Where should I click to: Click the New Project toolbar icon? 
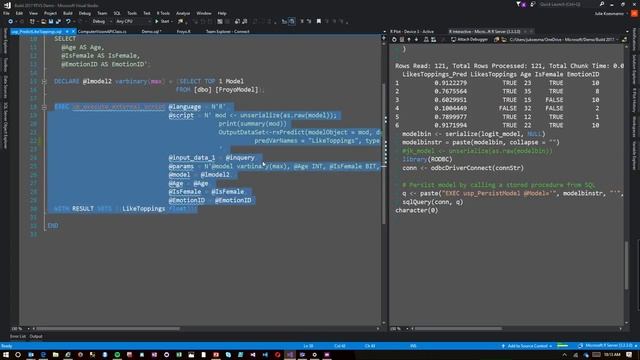(x=32, y=21)
